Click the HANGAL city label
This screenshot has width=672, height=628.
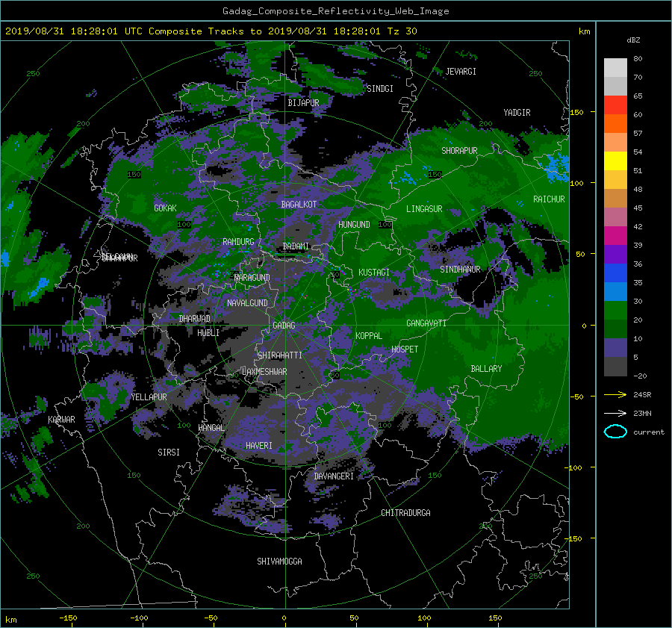(211, 428)
